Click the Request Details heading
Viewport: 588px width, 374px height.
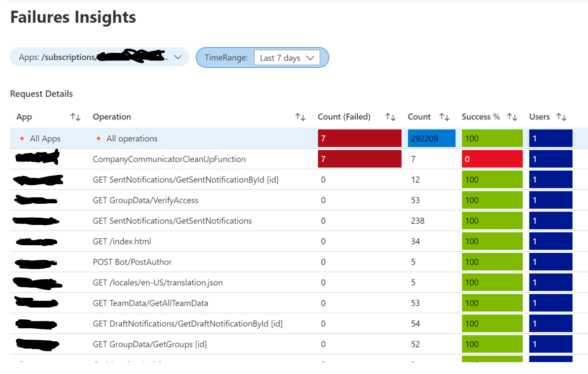click(41, 94)
